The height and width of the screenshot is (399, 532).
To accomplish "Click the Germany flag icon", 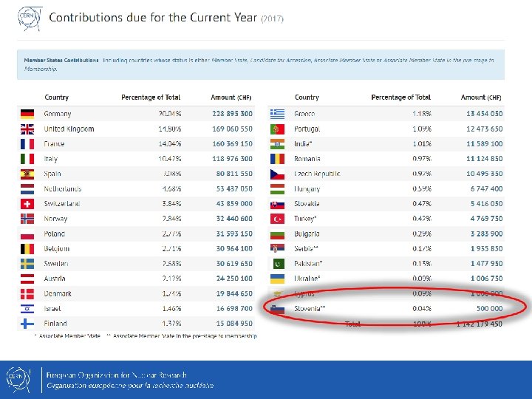I will (27, 114).
